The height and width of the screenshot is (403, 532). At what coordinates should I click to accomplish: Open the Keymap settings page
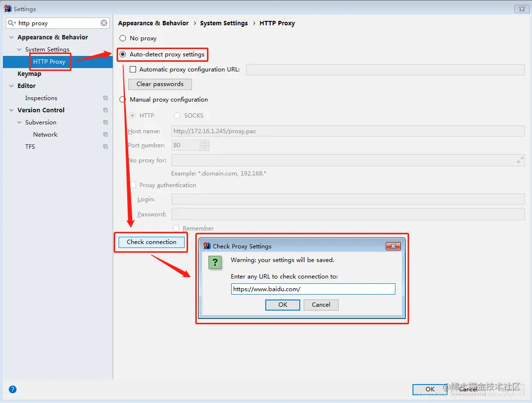click(29, 74)
